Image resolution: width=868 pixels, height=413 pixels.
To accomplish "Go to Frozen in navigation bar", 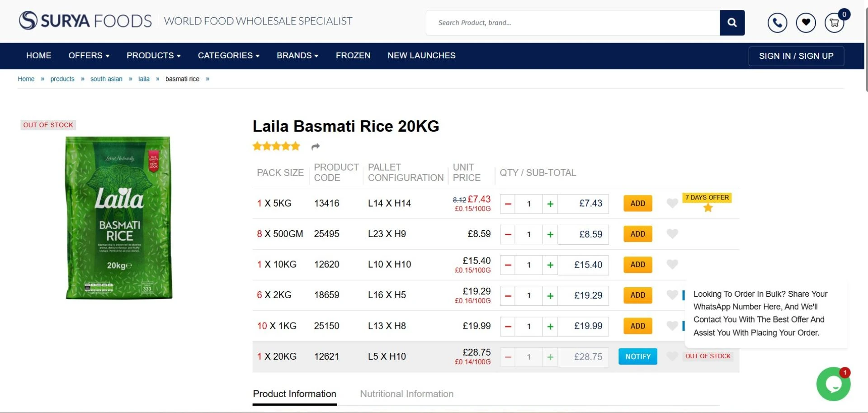I will coord(353,56).
